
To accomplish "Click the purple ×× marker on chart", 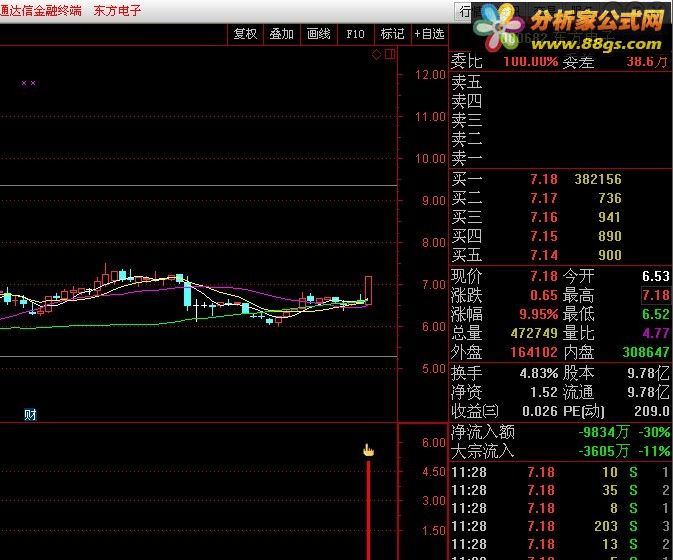I will coord(28,83).
